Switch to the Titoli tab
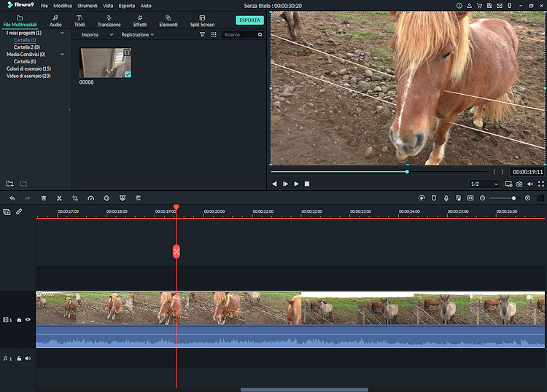The image size is (547, 392). (x=79, y=21)
